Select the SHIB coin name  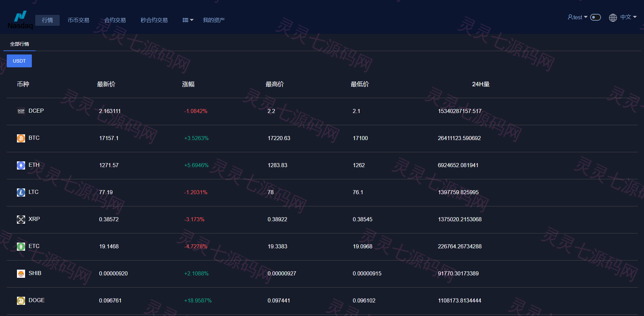coord(35,273)
